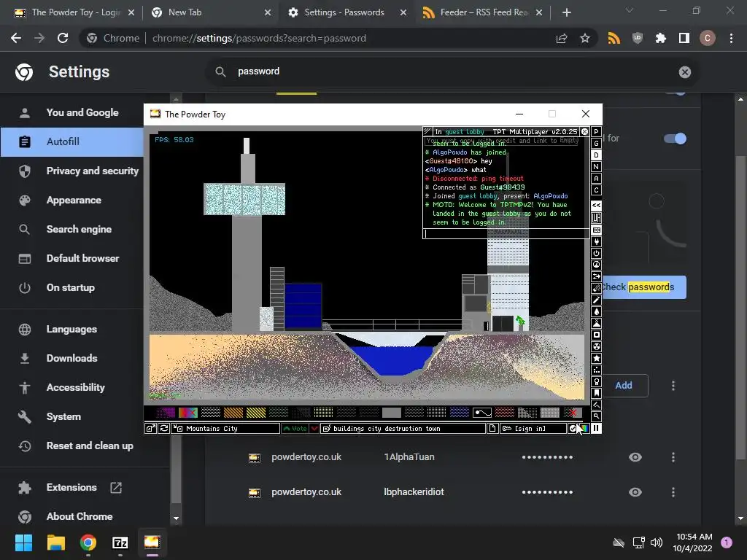Open the Lua console button in Powder Toy

point(596,218)
